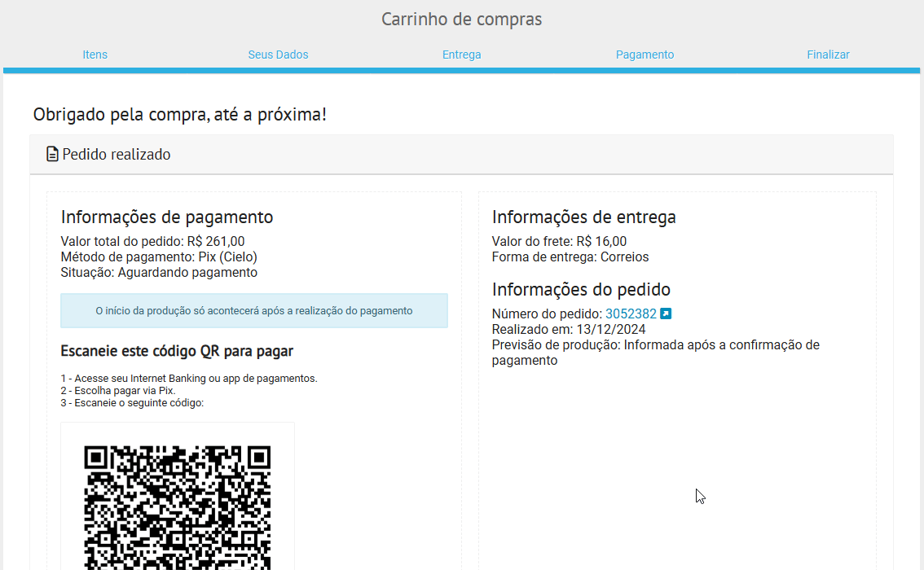Click step 3 'Escaneie o seguinte código' text

click(x=132, y=403)
